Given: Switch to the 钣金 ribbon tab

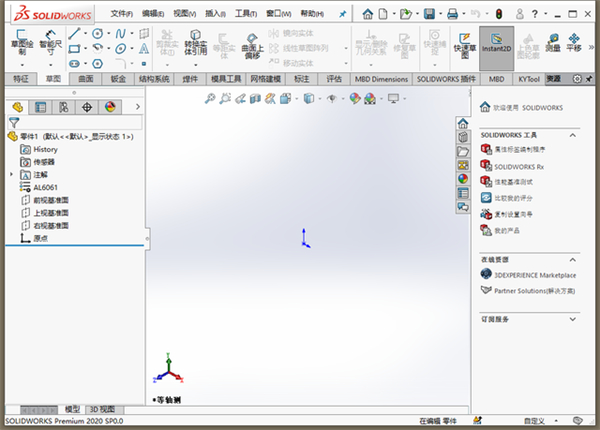Looking at the screenshot, I should coord(118,78).
